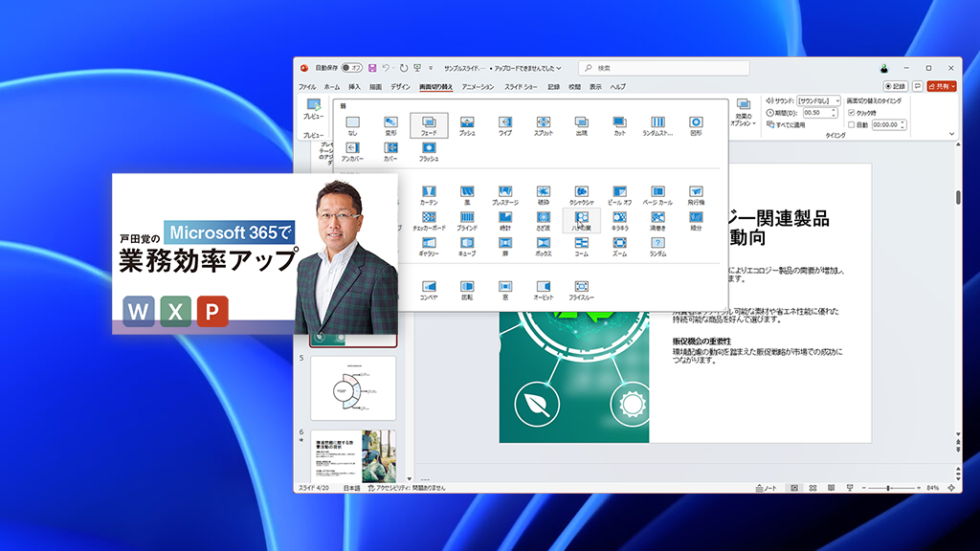Adjust the zoom slider in status bar
This screenshot has height=551, width=980.
(888, 488)
